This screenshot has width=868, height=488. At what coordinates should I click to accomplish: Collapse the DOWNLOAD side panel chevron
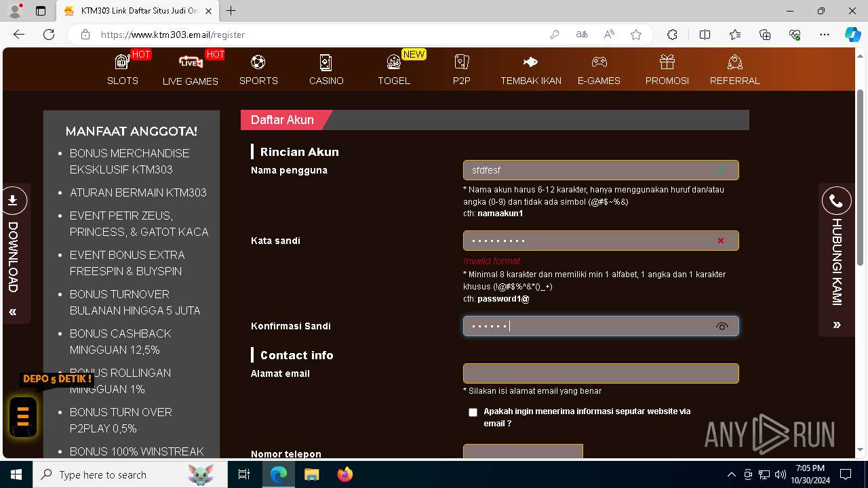13,312
